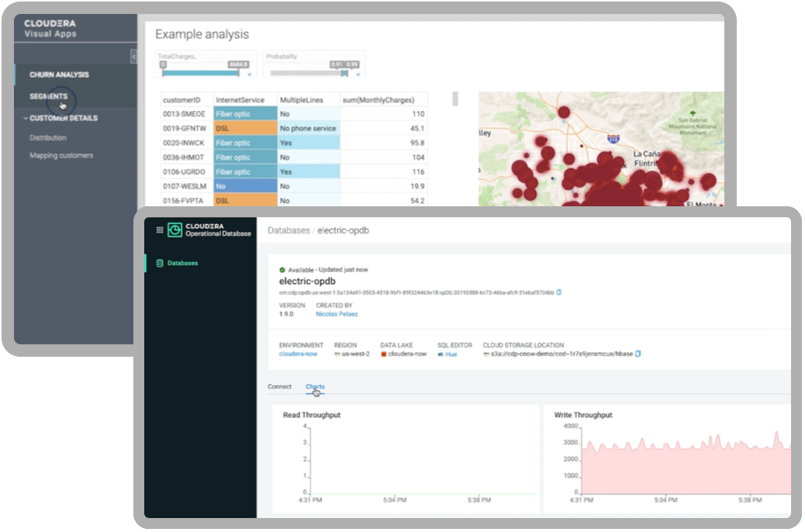Viewport: 805px width, 532px height.
Task: Open creator Nicolas Pelaez link
Action: [x=337, y=314]
